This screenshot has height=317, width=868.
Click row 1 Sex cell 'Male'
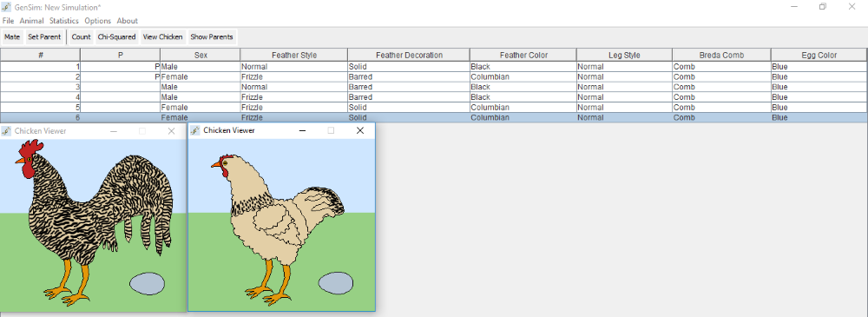click(201, 67)
